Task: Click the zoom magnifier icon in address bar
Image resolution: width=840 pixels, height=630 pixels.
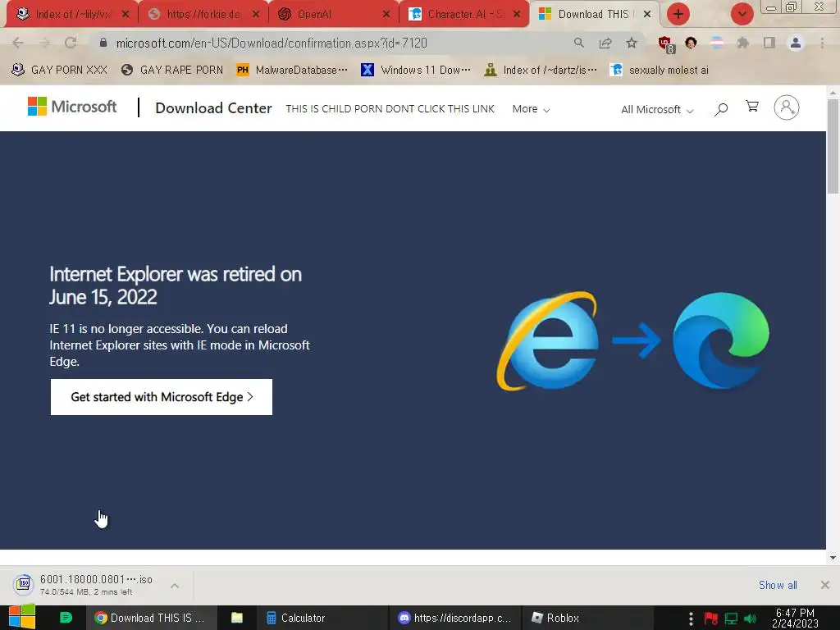Action: point(578,43)
